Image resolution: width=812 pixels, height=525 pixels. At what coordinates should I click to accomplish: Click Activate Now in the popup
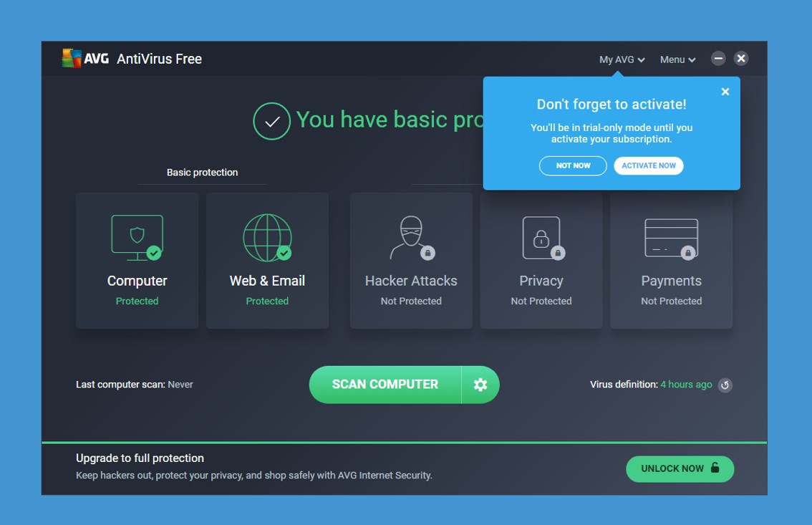pyautogui.click(x=648, y=165)
